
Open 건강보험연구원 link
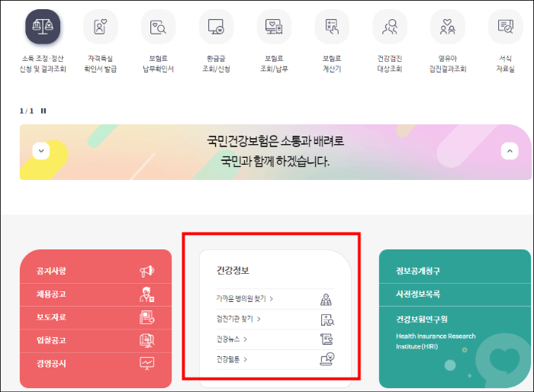pyautogui.click(x=422, y=319)
